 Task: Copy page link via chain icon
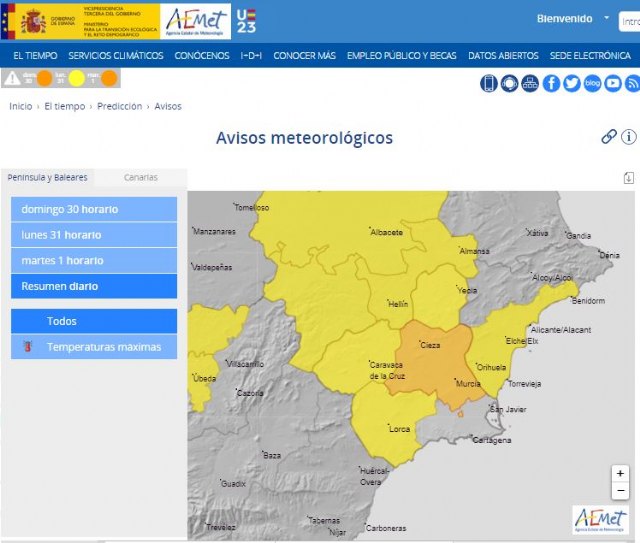[x=608, y=137]
